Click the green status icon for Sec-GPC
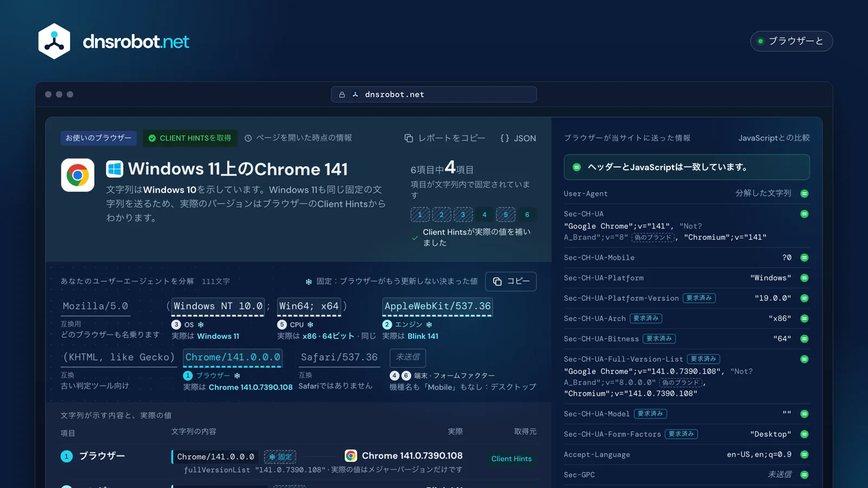 (x=805, y=475)
